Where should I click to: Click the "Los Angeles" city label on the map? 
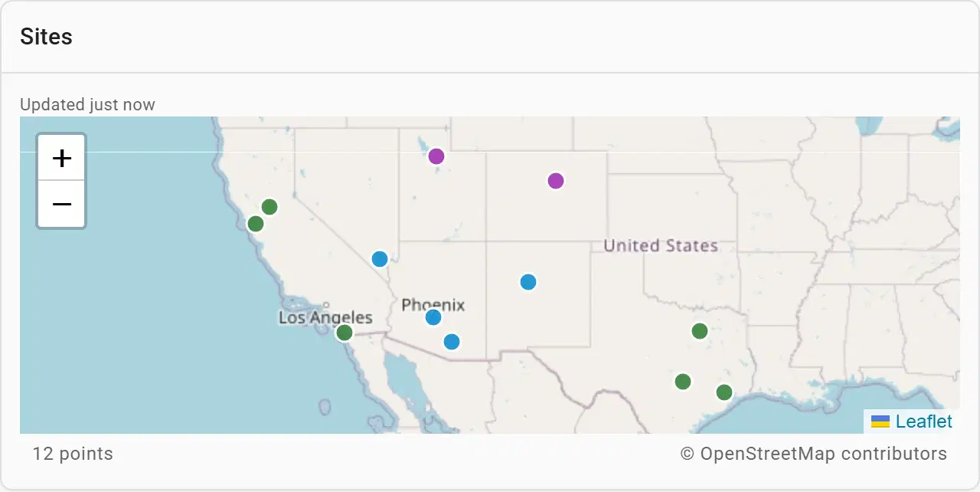pyautogui.click(x=325, y=317)
